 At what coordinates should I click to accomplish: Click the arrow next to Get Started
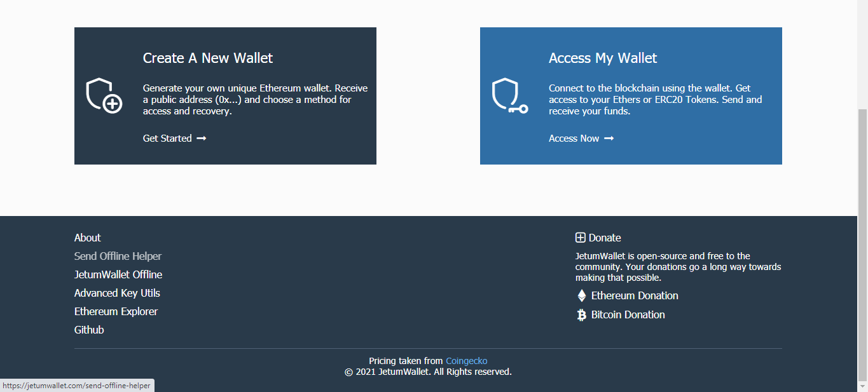(202, 139)
